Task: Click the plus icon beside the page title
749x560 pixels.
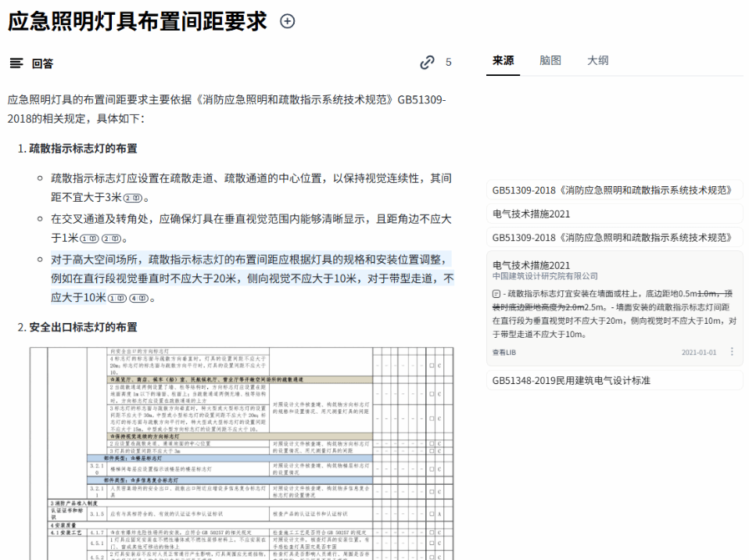Action: click(287, 22)
